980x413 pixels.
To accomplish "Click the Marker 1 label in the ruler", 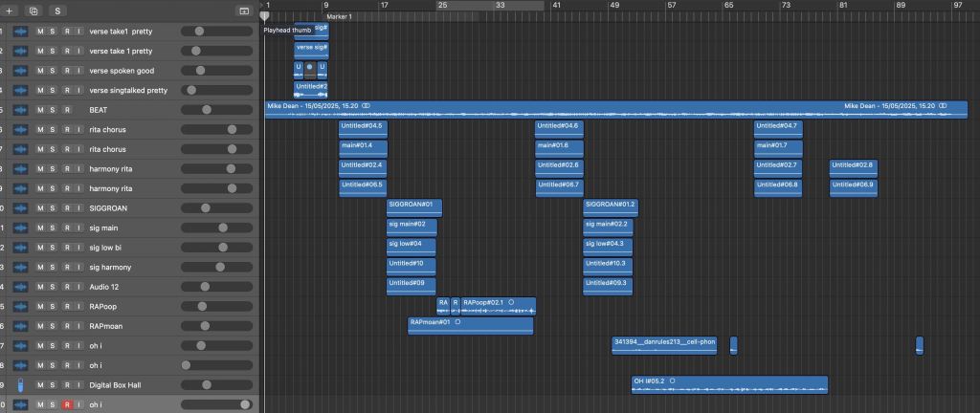I will 339,17.
